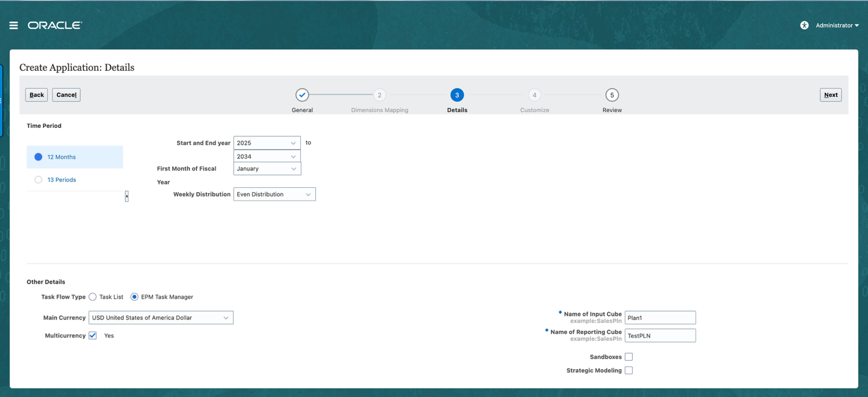The image size is (868, 397).
Task: Click the Oracle logo
Action: click(55, 25)
